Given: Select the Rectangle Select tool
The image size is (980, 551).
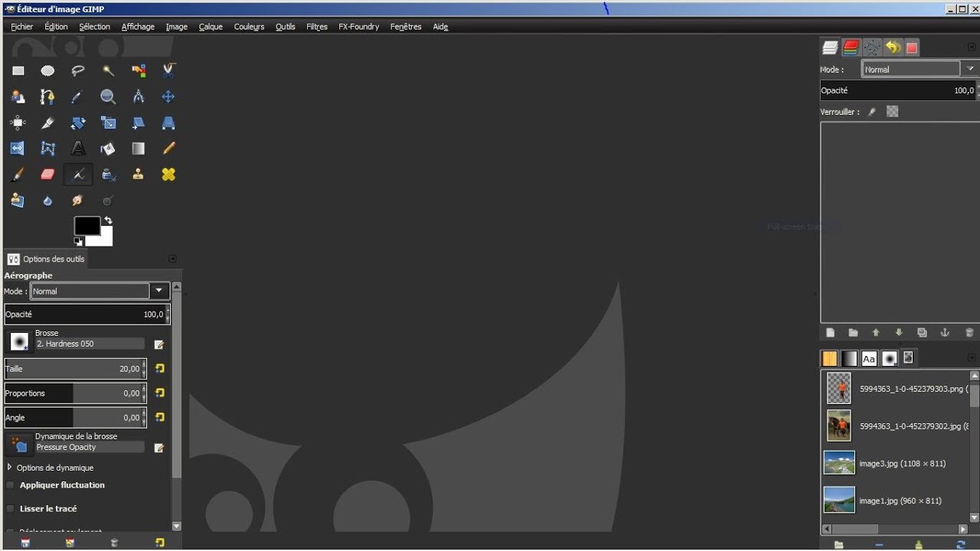Looking at the screenshot, I should click(x=18, y=71).
